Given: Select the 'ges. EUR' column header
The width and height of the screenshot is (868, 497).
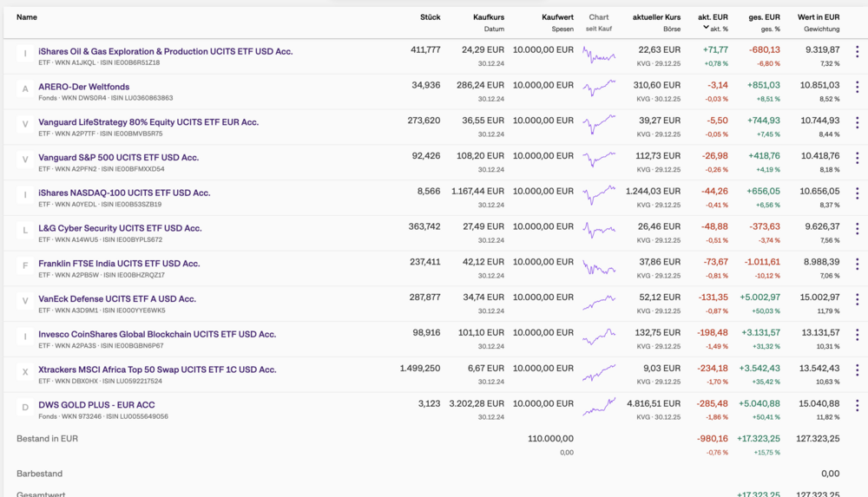Looking at the screenshot, I should pyautogui.click(x=765, y=17).
